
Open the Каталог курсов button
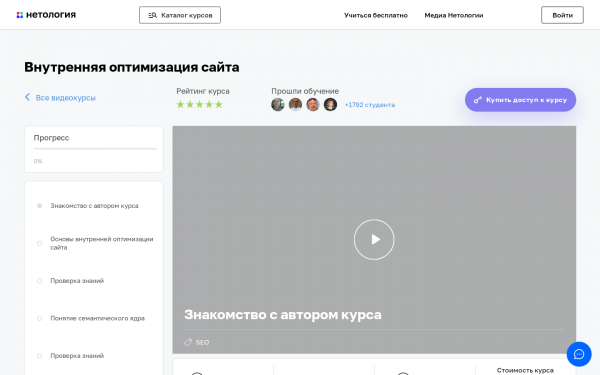180,15
